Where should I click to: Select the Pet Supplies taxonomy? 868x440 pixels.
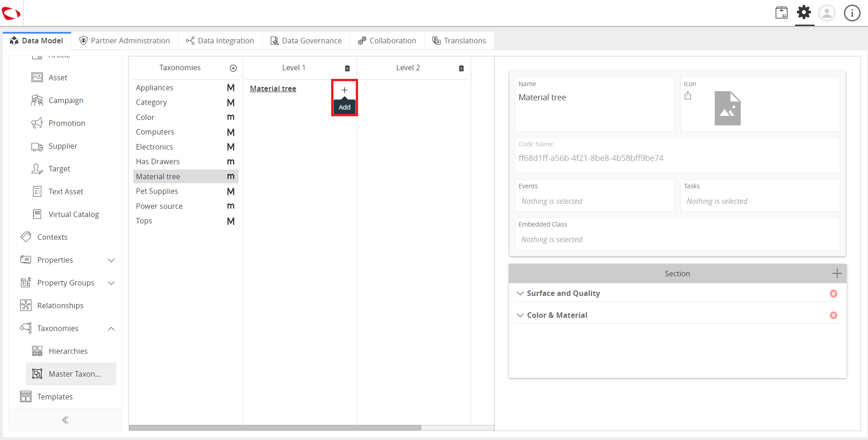click(x=186, y=191)
